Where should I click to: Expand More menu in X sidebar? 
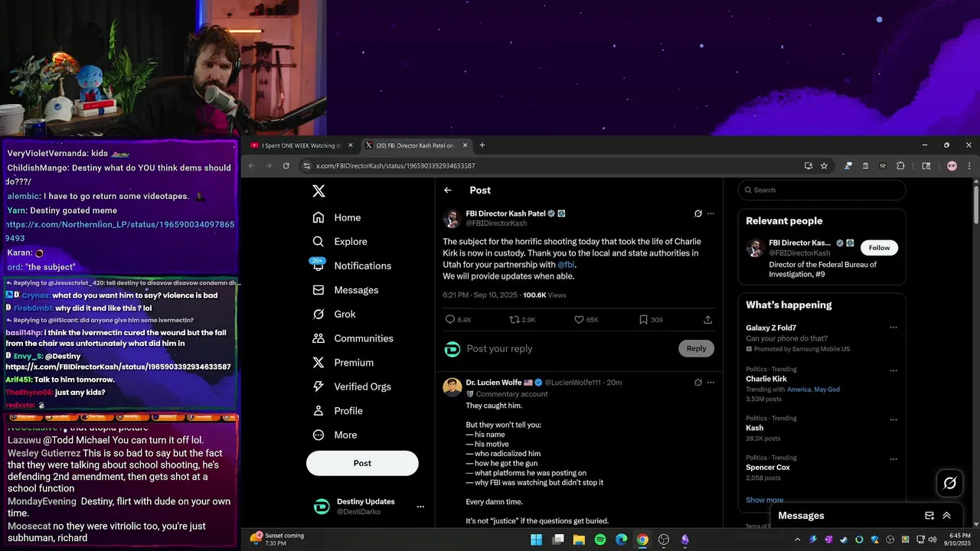click(335, 435)
